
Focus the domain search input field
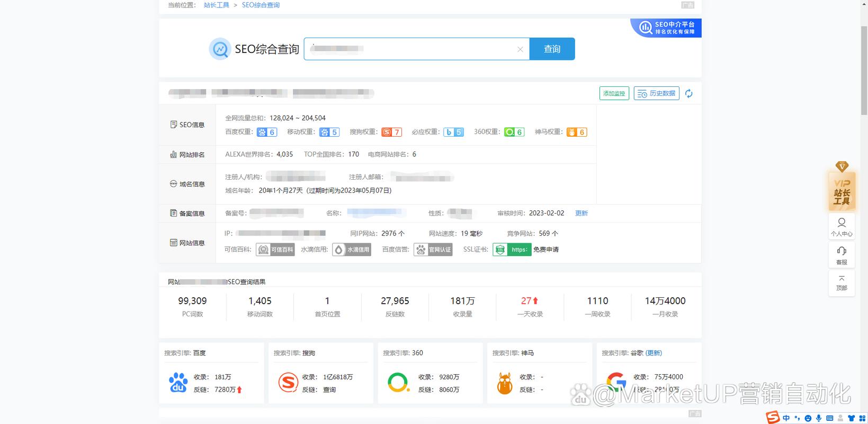tap(416, 49)
